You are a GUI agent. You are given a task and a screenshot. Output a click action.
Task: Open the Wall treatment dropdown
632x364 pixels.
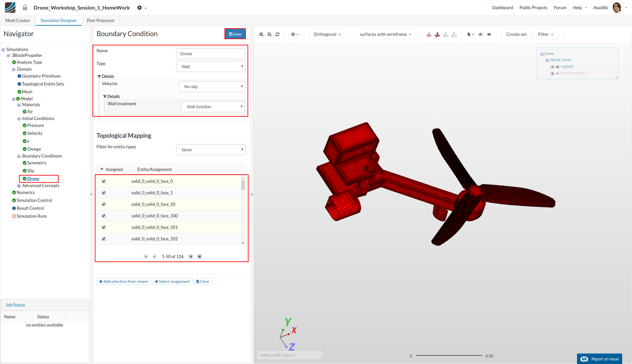point(213,107)
